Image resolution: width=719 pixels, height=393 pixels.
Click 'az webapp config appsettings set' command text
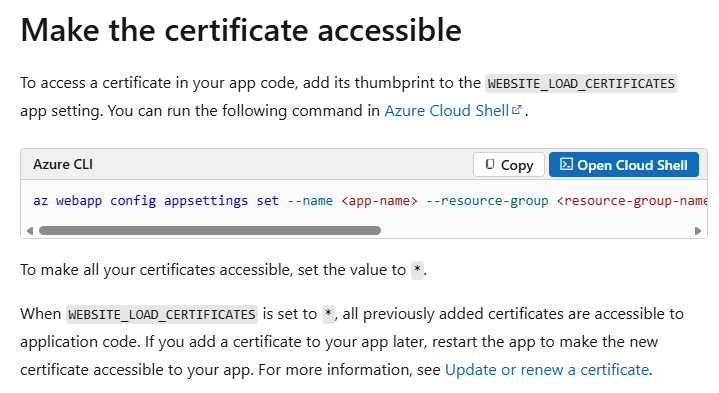tap(156, 201)
